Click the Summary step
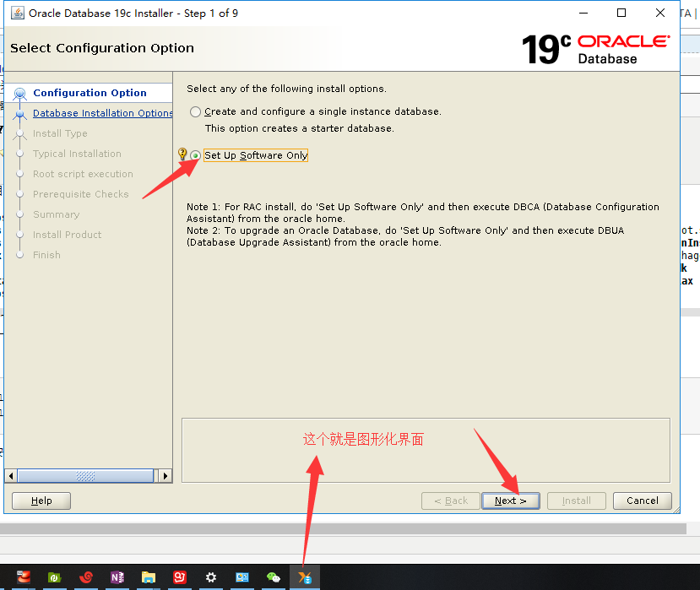The image size is (700, 590). pyautogui.click(x=56, y=214)
